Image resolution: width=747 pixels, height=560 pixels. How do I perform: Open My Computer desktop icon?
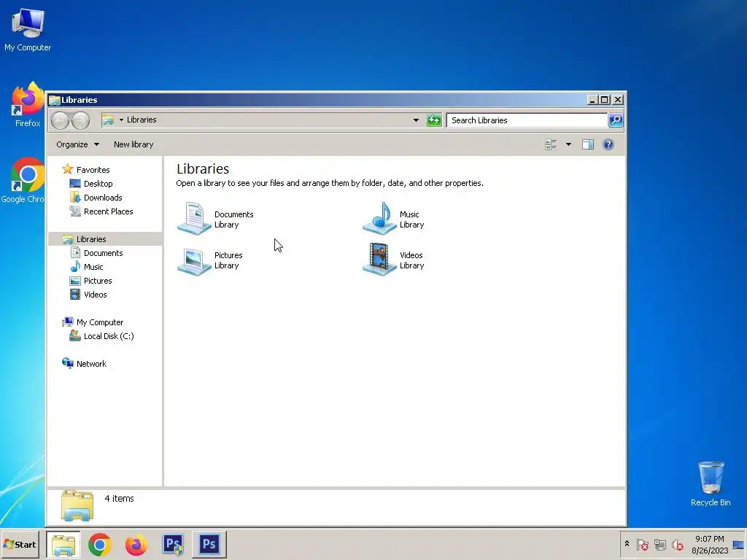[x=28, y=28]
